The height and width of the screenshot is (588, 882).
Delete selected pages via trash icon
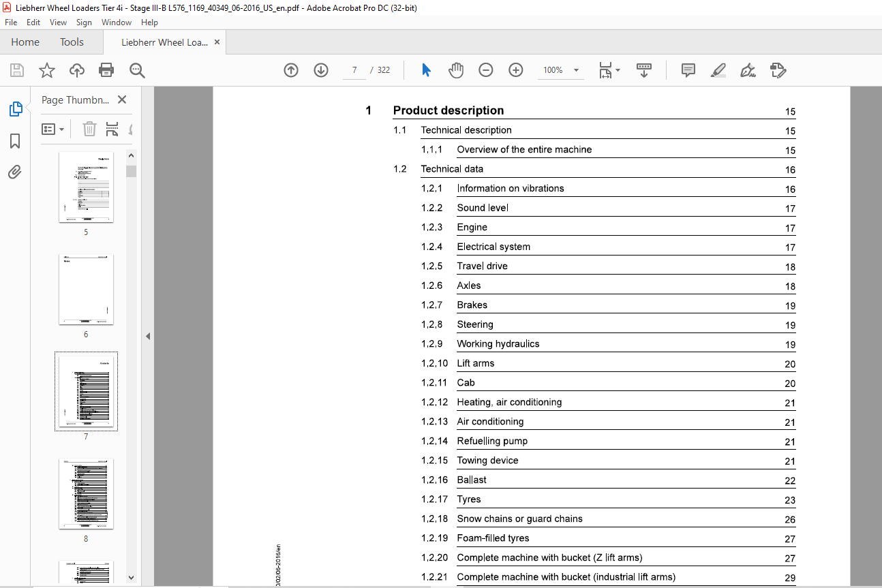tap(89, 129)
